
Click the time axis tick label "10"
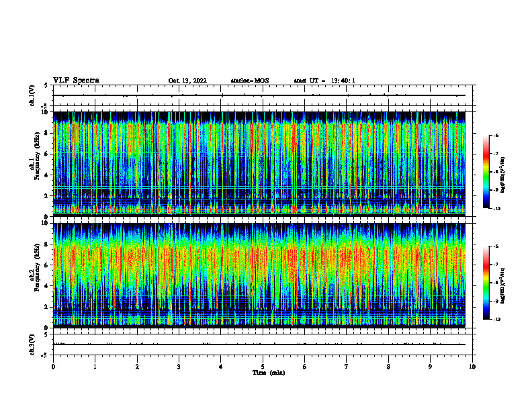click(472, 367)
